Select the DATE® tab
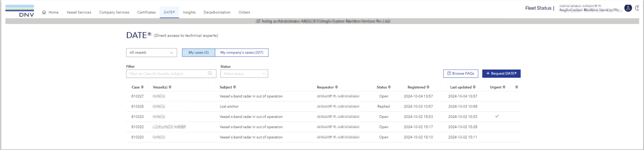The width and height of the screenshot is (644, 150). pos(169,12)
